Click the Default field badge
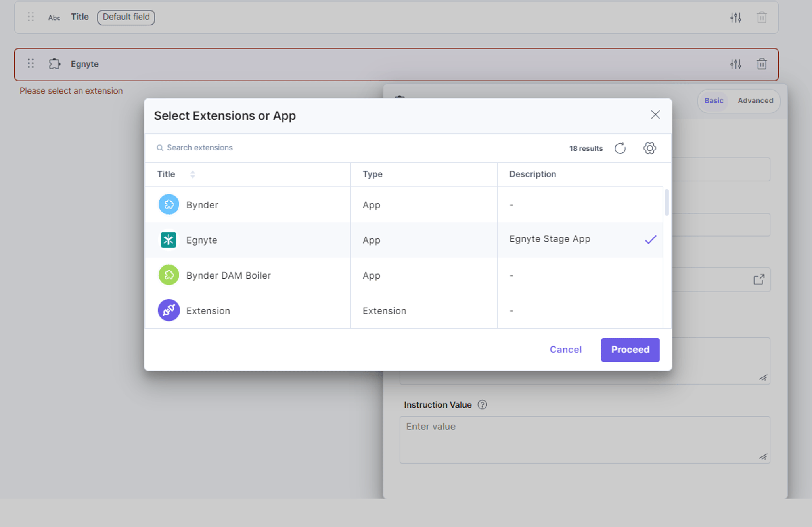The image size is (812, 527). coord(126,17)
